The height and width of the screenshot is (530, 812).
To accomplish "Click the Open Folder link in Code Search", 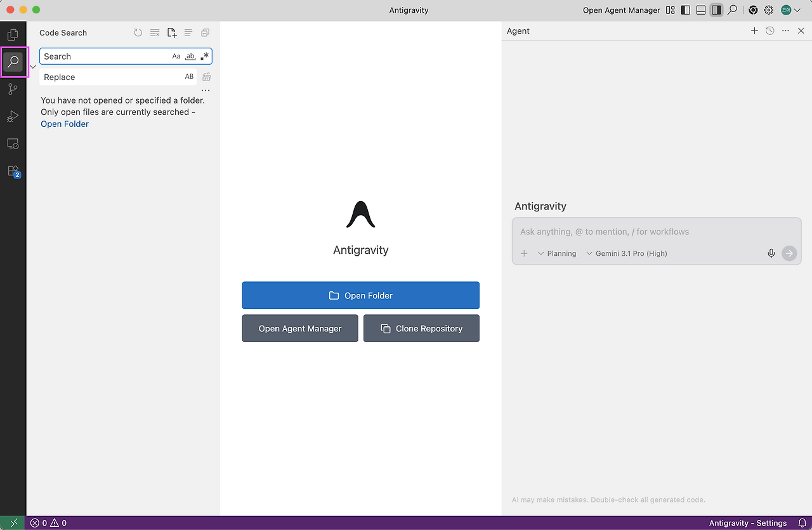I will click(x=65, y=124).
